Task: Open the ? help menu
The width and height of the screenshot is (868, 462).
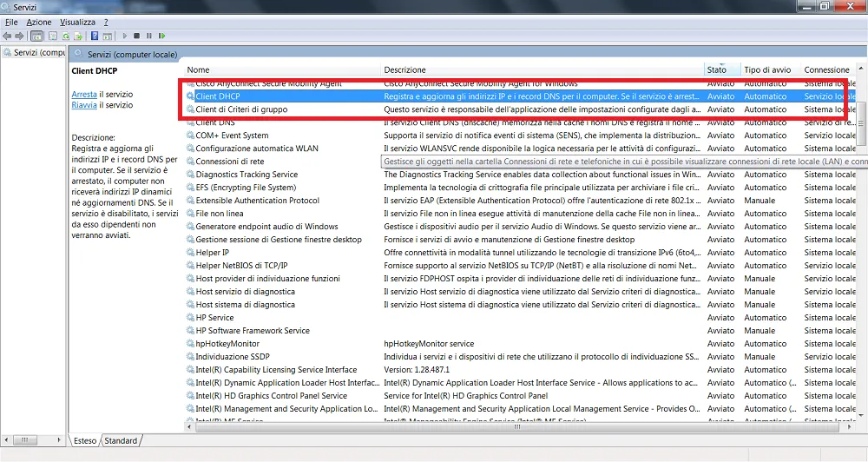Action: 106,23
